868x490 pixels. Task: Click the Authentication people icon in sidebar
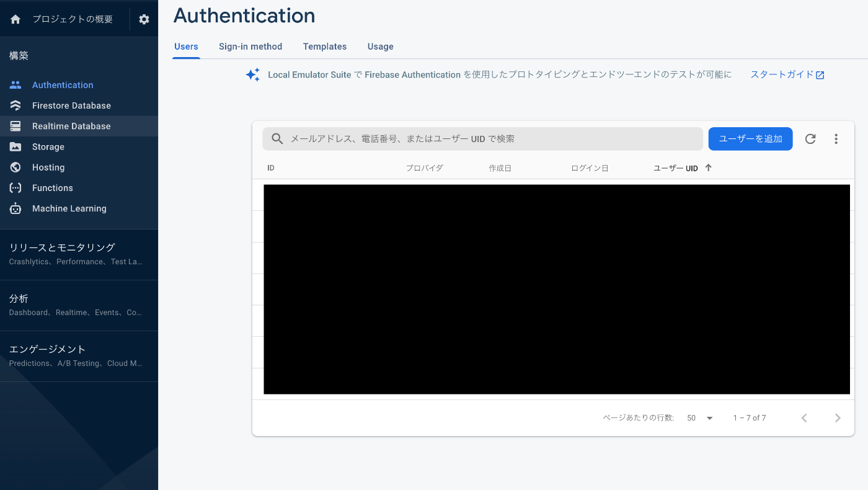click(x=15, y=85)
